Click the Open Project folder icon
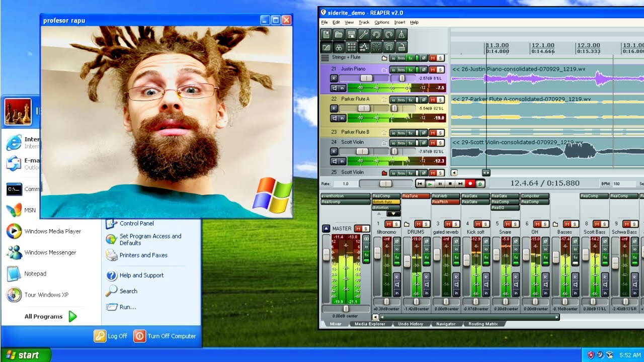The width and height of the screenshot is (644, 362). (x=339, y=34)
